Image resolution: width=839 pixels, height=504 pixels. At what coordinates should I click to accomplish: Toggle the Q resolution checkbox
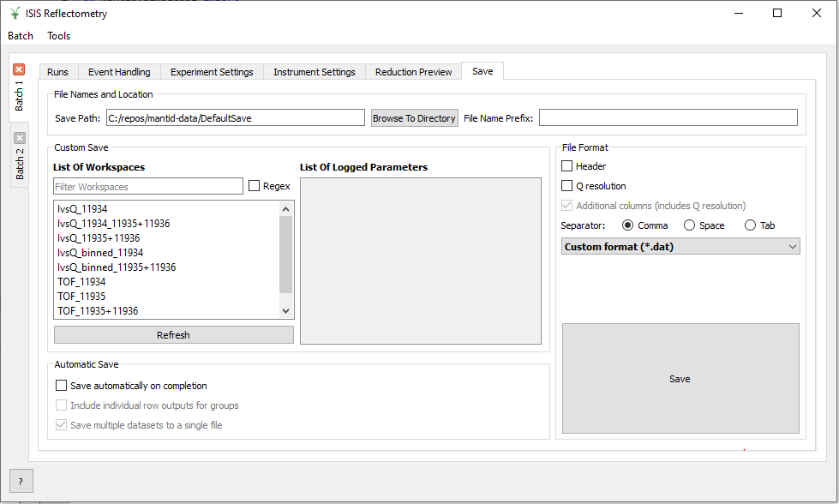[567, 186]
